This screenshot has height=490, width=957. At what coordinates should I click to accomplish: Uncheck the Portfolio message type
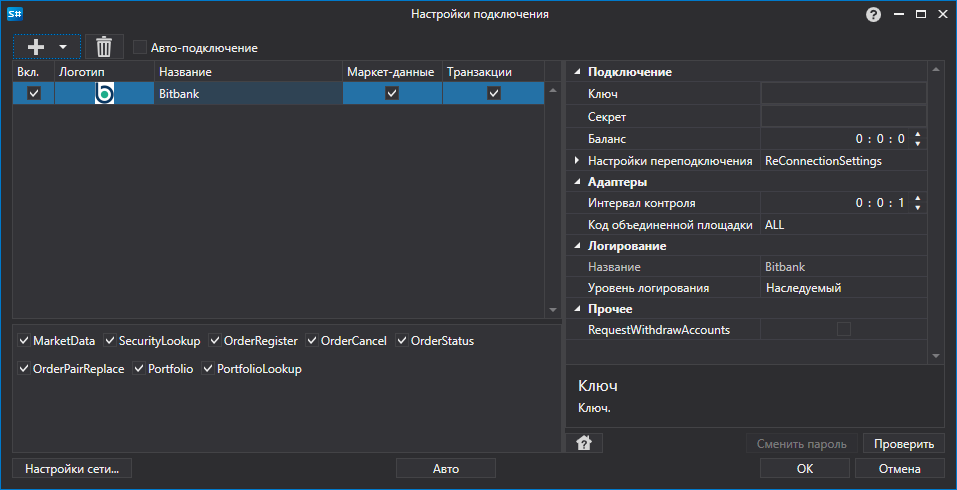tap(139, 369)
